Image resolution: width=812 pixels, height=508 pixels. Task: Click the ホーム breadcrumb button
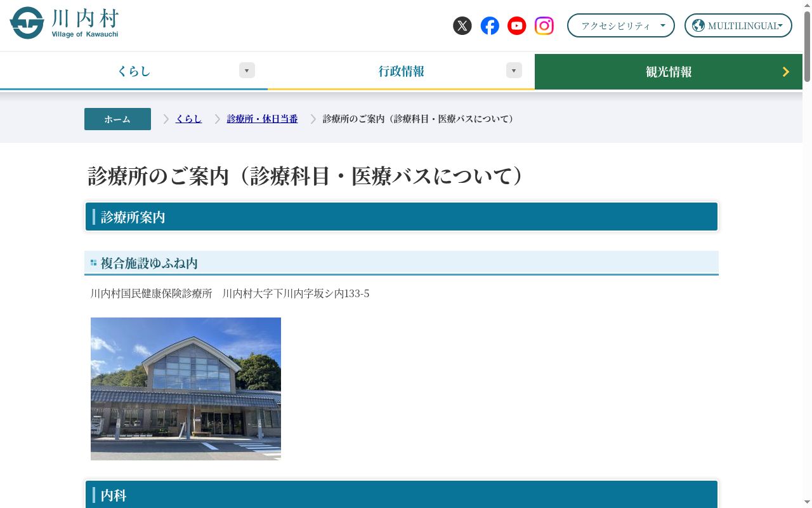117,119
